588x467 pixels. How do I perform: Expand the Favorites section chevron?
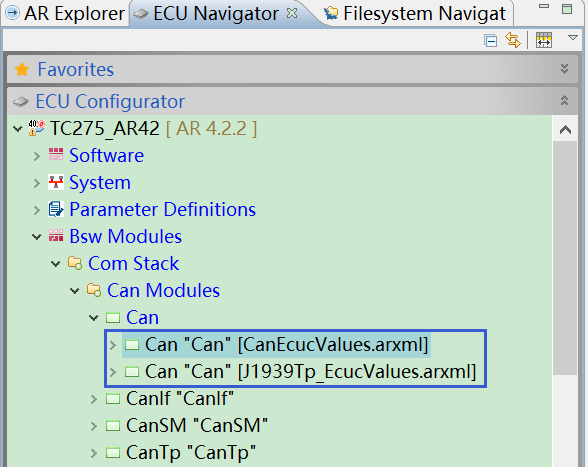pyautogui.click(x=564, y=69)
